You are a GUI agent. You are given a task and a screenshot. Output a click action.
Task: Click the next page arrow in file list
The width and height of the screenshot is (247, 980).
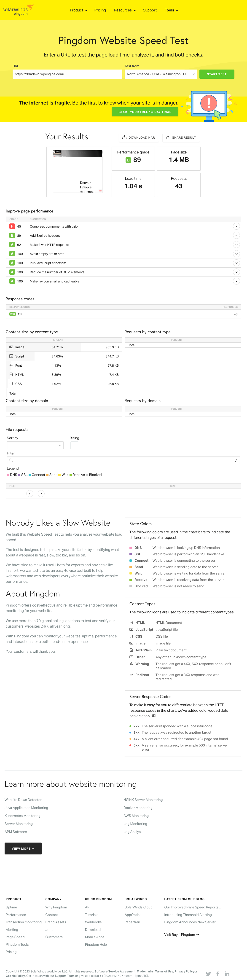41,493
